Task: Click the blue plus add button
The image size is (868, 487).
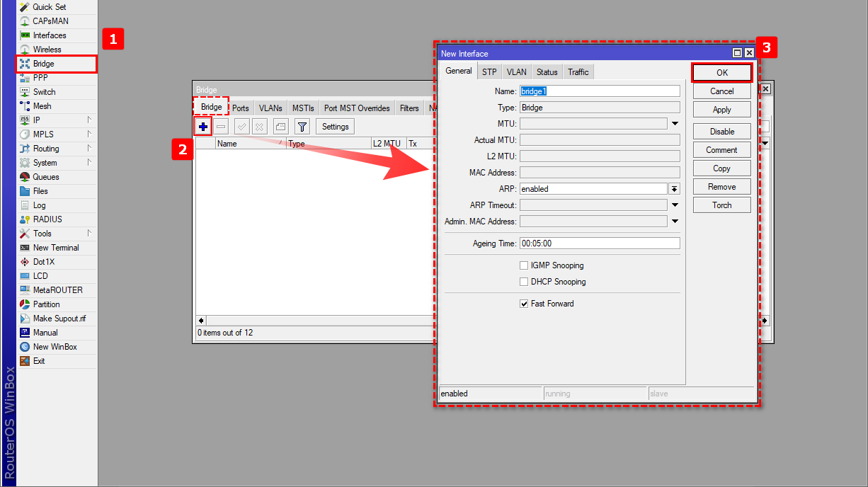Action: tap(203, 127)
